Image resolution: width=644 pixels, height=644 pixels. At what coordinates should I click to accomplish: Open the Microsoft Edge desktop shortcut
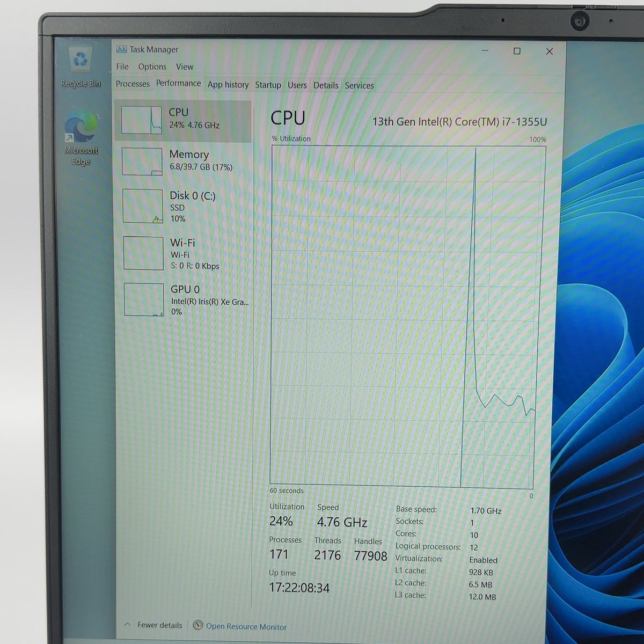click(x=81, y=138)
